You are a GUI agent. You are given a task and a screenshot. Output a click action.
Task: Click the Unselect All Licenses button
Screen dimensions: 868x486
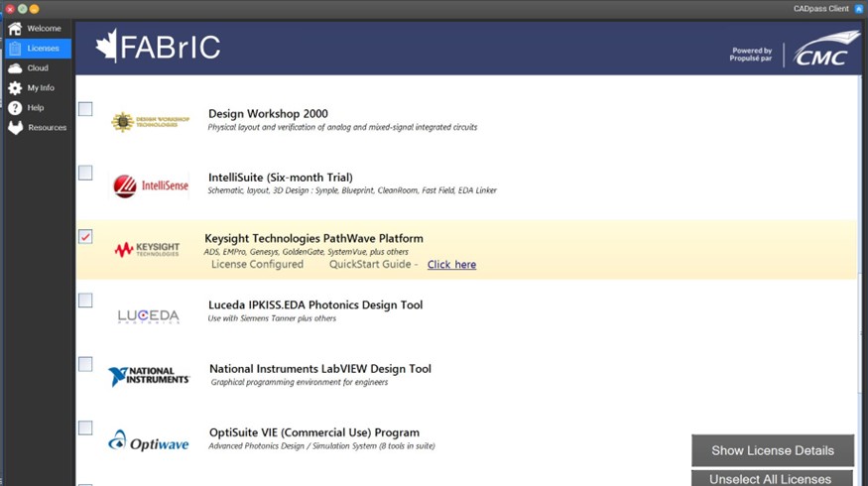[x=771, y=479]
